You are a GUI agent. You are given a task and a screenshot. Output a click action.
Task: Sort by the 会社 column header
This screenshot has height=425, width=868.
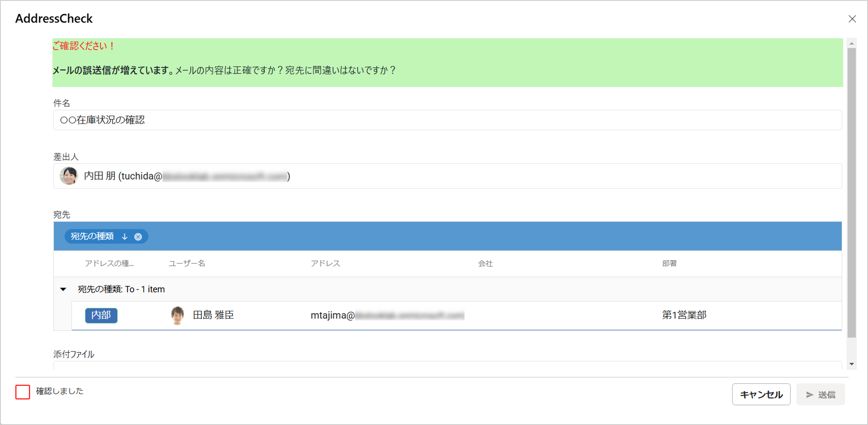pos(485,264)
